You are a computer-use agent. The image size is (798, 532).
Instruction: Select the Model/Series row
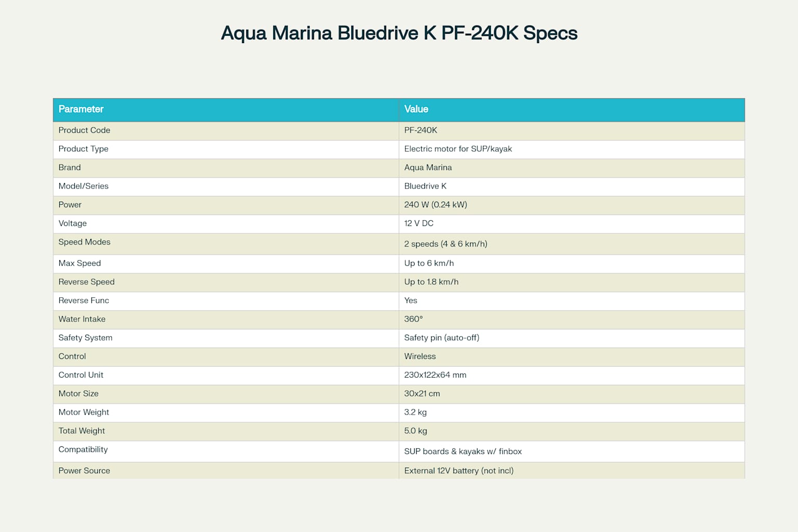tap(83, 186)
